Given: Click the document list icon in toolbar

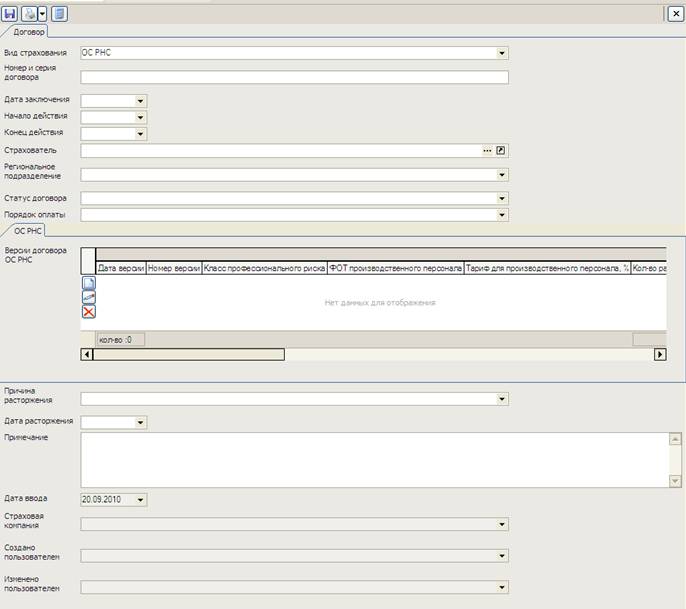Looking at the screenshot, I should 59,13.
